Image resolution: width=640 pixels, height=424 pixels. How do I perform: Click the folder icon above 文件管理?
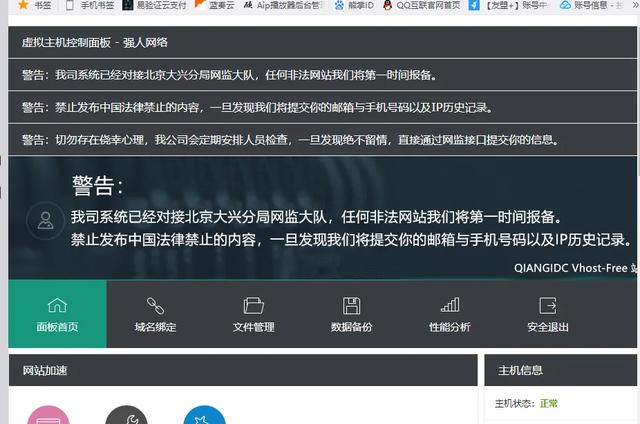[253, 305]
